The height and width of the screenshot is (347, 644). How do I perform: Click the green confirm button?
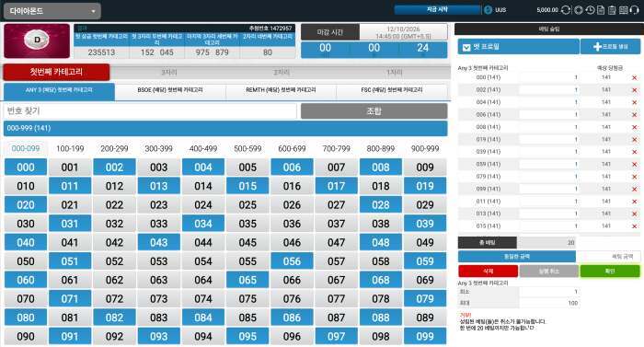610,272
